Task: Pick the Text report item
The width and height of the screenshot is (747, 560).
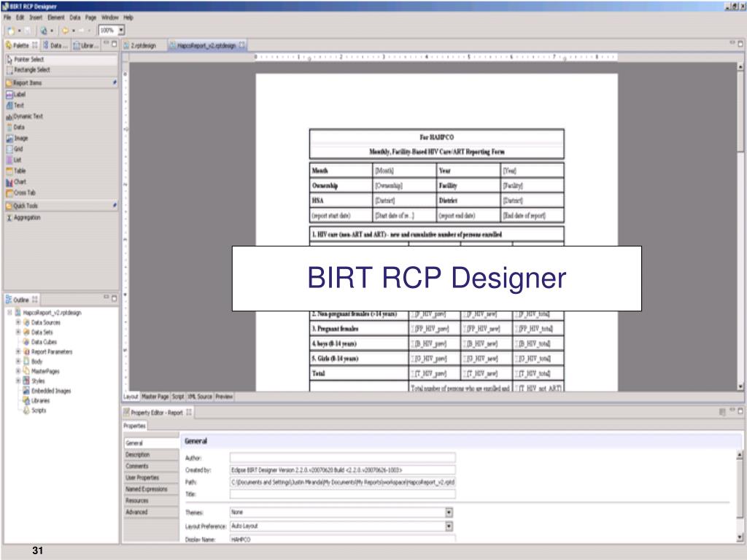Action: [x=15, y=105]
